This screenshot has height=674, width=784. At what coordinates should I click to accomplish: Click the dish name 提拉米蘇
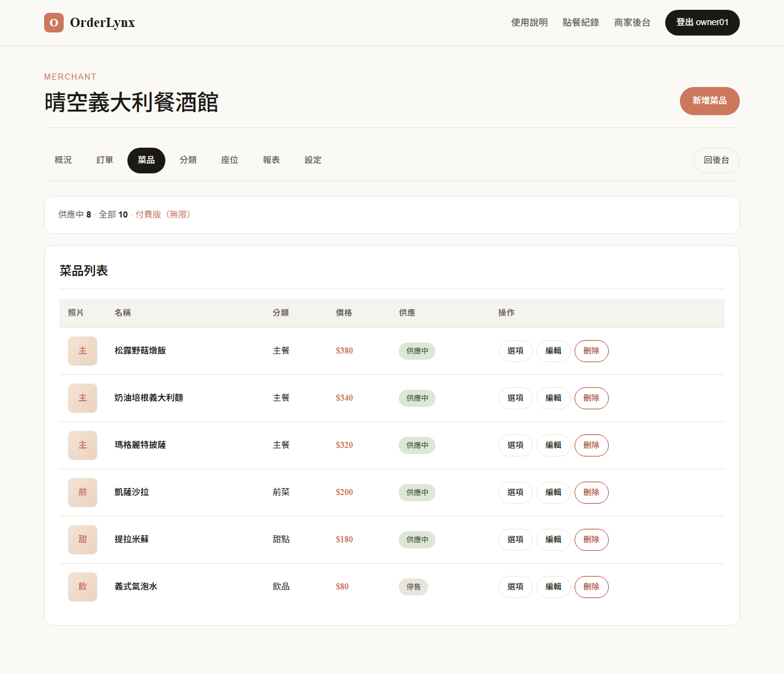tap(132, 540)
